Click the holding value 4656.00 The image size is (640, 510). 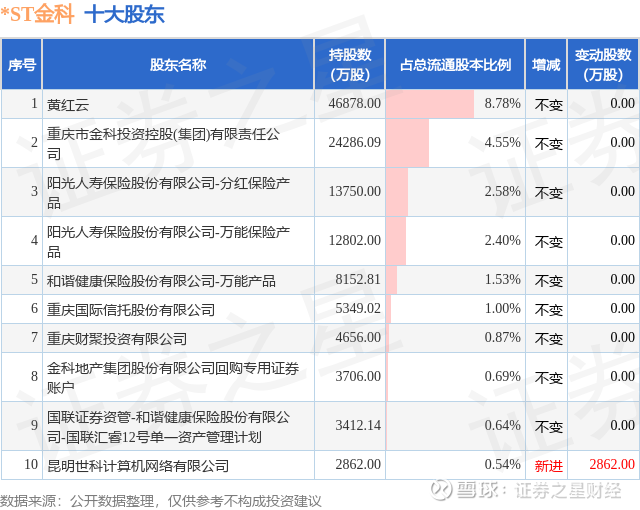coord(358,337)
